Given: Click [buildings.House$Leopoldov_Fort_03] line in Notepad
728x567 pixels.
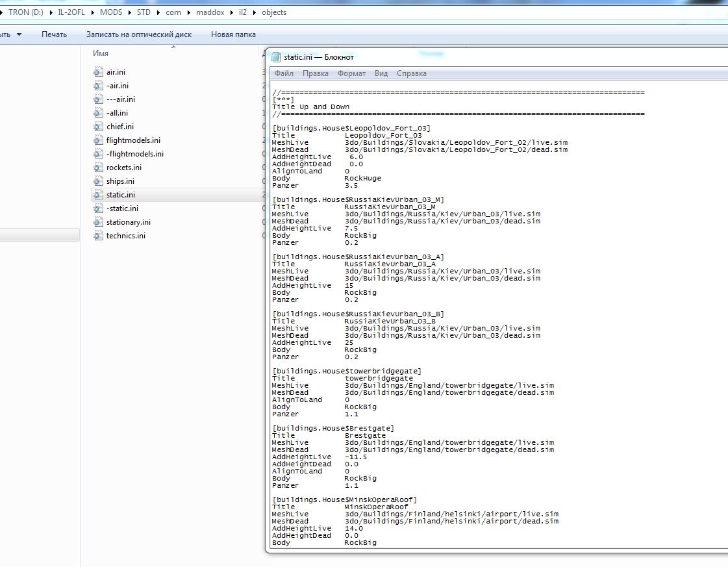Looking at the screenshot, I should [351, 128].
